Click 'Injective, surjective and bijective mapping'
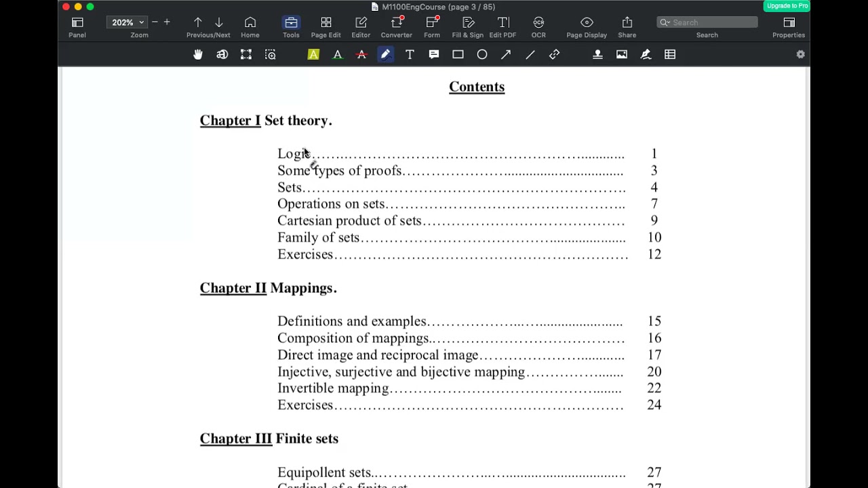The height and width of the screenshot is (488, 868). (401, 372)
